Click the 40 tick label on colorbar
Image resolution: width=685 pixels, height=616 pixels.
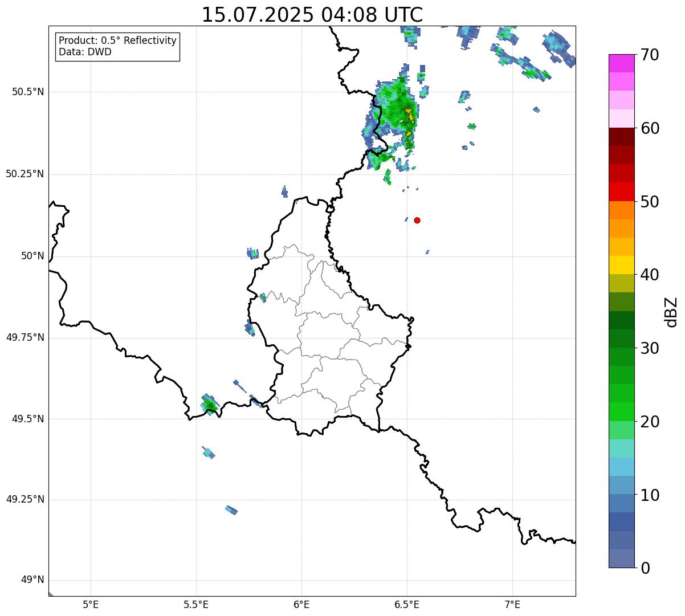click(650, 275)
